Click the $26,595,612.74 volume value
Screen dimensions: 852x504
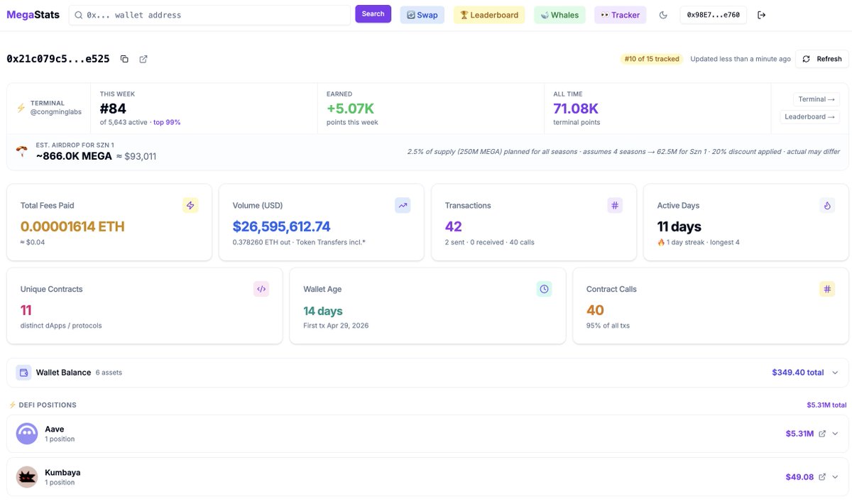(x=282, y=226)
